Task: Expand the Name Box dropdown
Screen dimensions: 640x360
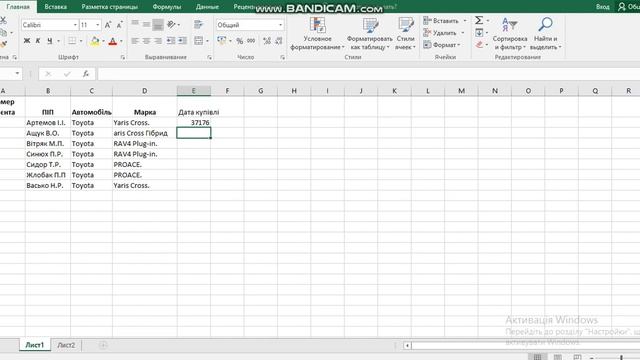Action: click(x=17, y=73)
